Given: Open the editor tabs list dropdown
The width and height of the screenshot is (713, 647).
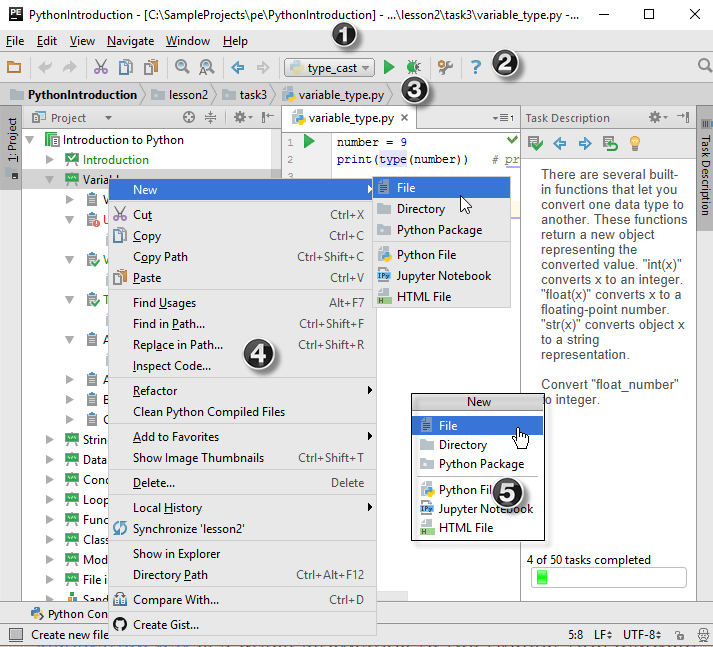Looking at the screenshot, I should click(x=503, y=118).
